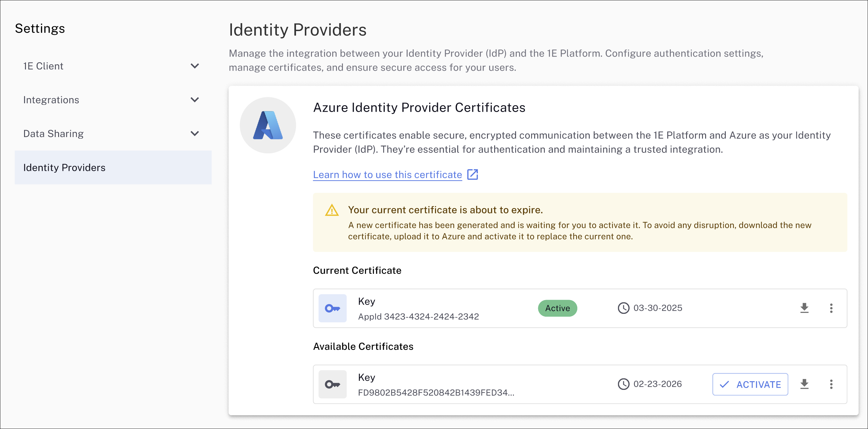868x429 pixels.
Task: Click the Active status badge
Action: pos(557,308)
